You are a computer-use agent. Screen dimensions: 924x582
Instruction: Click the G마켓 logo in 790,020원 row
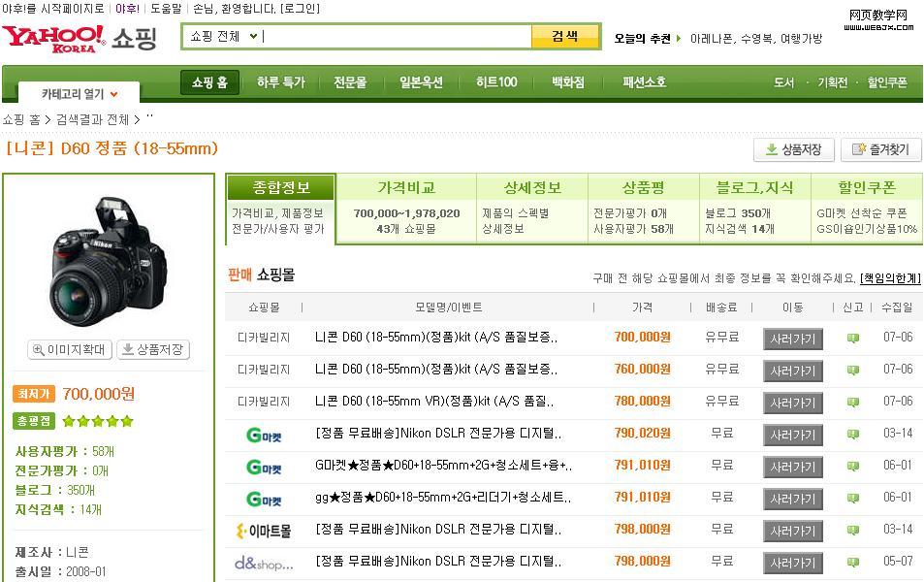click(263, 436)
